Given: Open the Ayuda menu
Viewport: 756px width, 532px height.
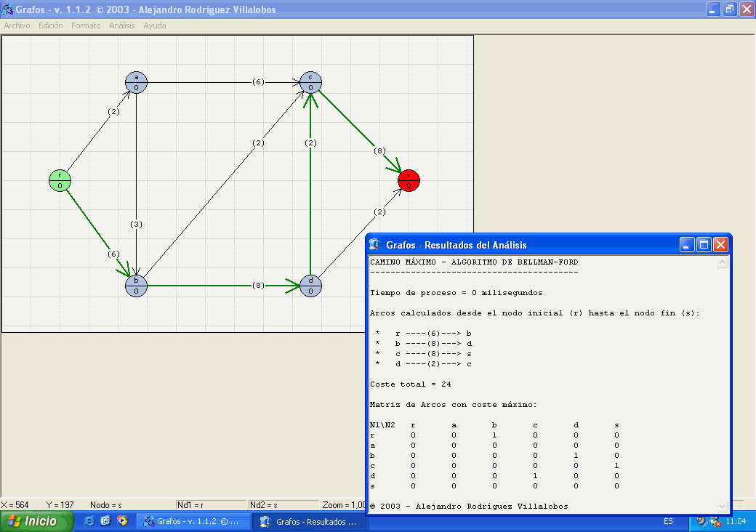Looking at the screenshot, I should tap(155, 25).
